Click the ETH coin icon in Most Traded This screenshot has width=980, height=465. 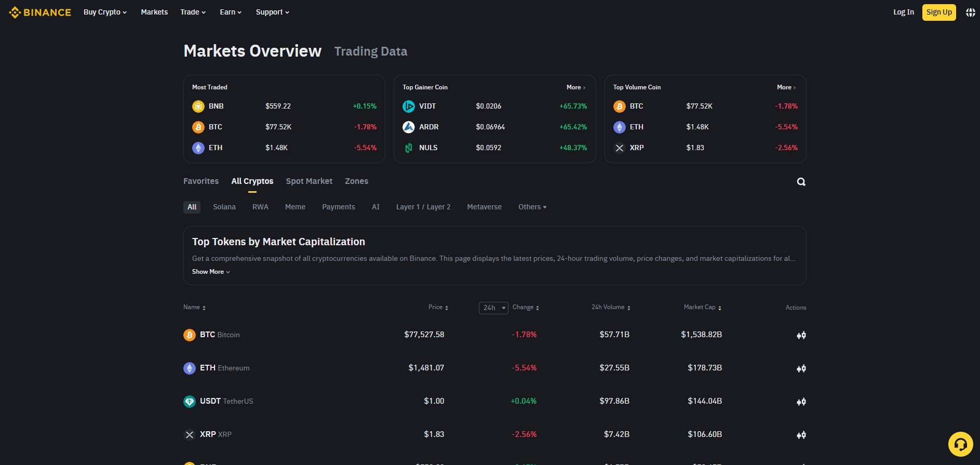(198, 148)
